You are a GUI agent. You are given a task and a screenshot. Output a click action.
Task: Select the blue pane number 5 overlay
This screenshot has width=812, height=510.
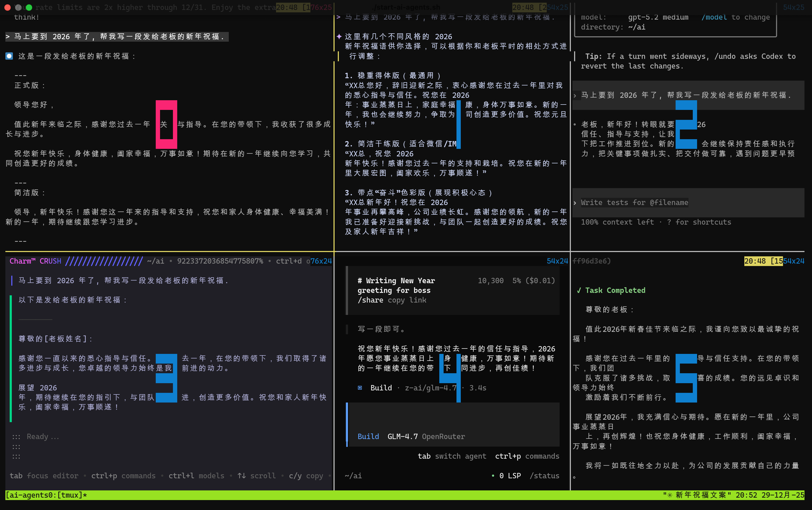tap(686, 378)
